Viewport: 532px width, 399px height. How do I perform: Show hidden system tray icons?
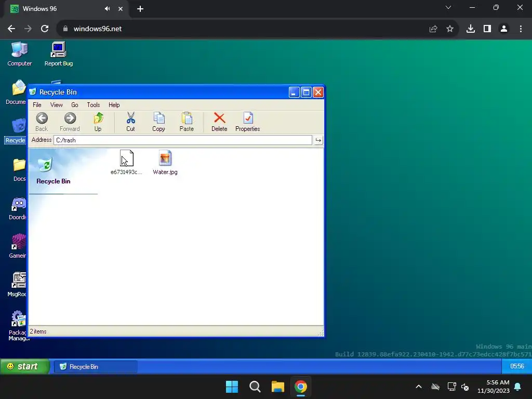click(419, 387)
